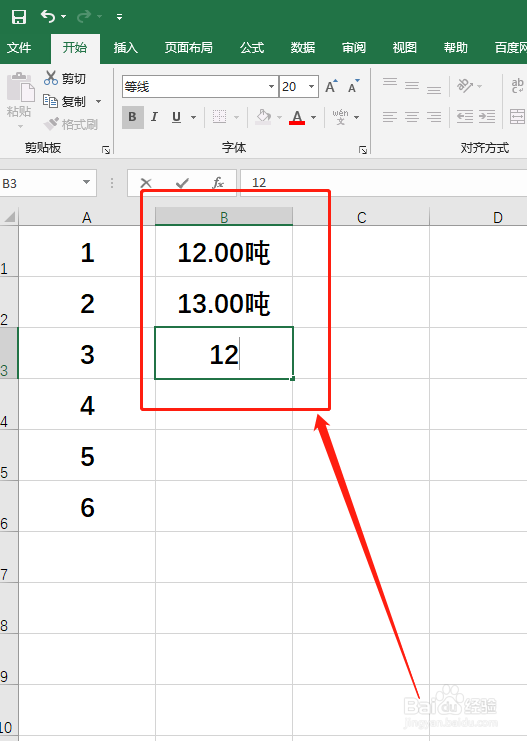The height and width of the screenshot is (741, 527).
Task: Toggle Italic formatting
Action: tap(155, 117)
